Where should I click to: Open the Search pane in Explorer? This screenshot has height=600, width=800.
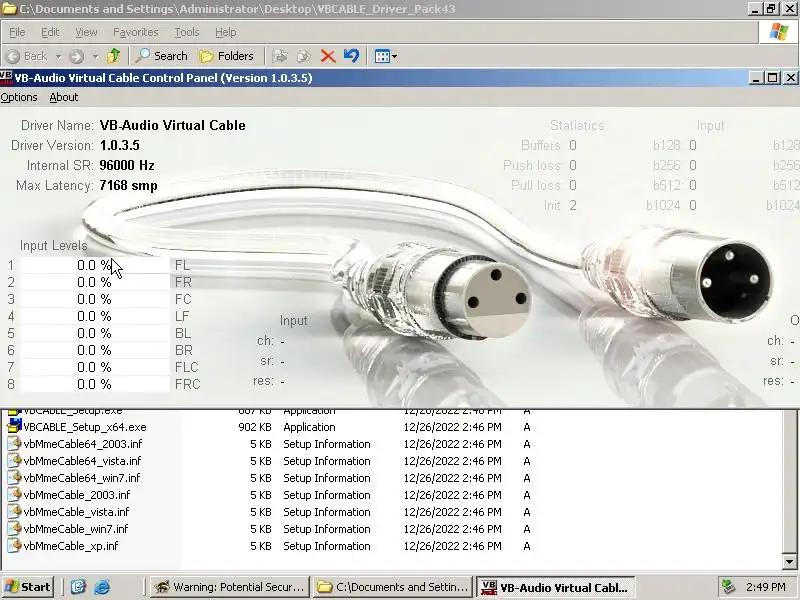161,56
